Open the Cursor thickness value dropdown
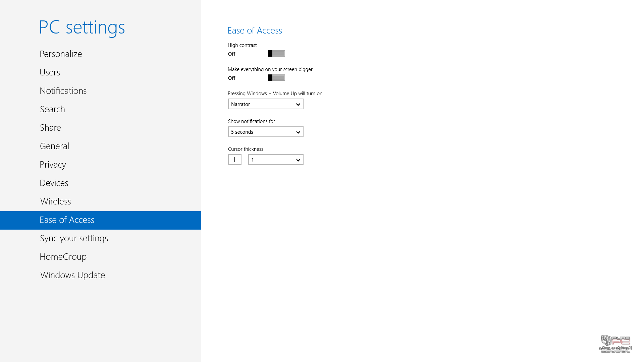 pos(275,160)
